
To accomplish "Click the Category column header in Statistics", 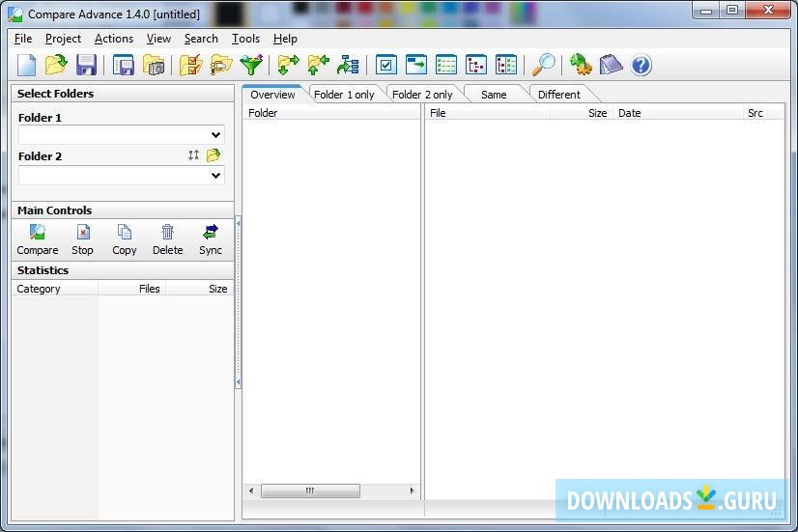I will 55,289.
